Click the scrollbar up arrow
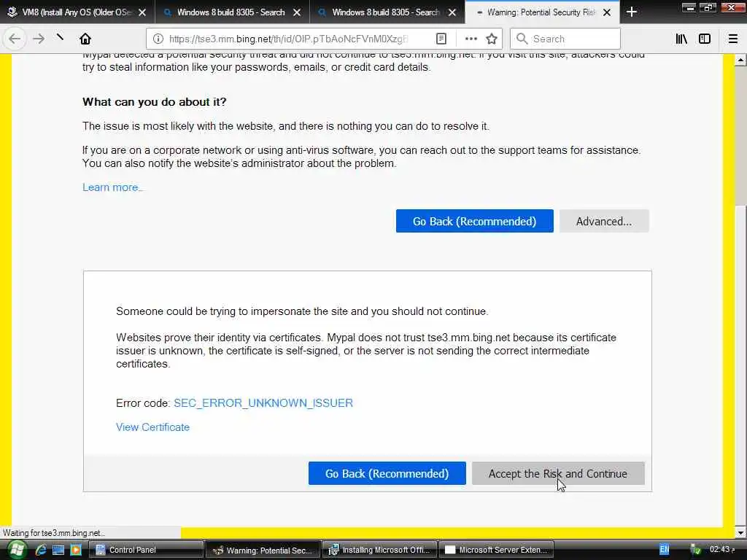The height and width of the screenshot is (560, 747). coord(740,60)
